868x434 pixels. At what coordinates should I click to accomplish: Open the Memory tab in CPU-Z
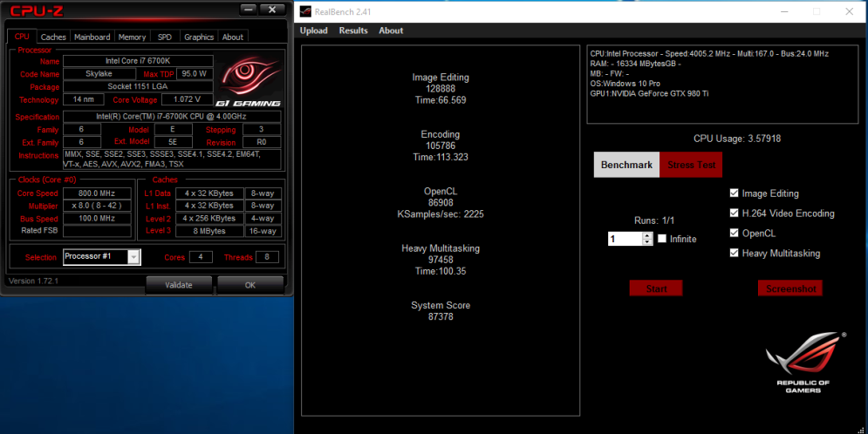pos(133,37)
